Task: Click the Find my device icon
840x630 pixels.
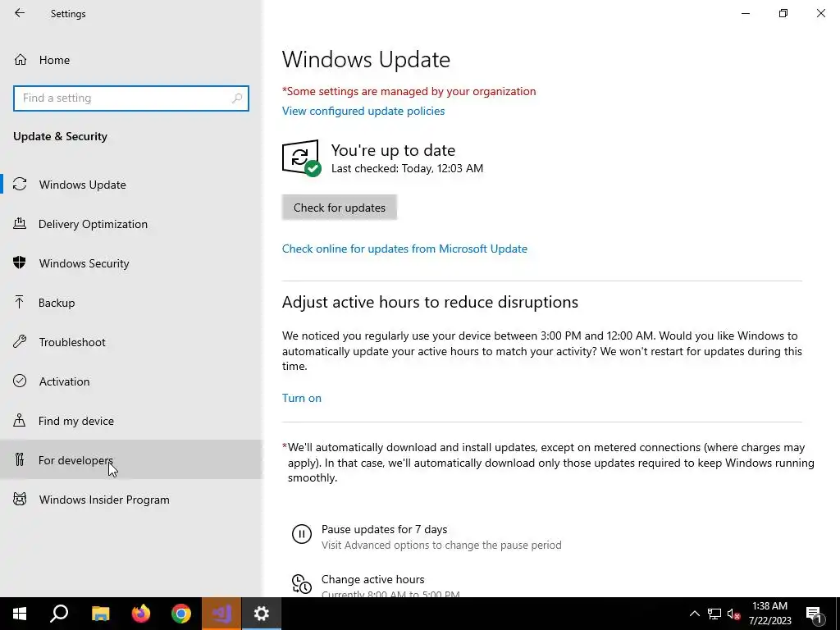Action: [x=20, y=421]
